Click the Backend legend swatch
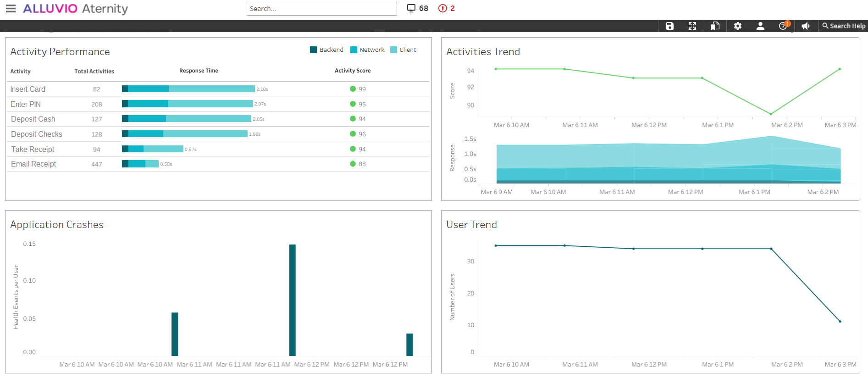Screen dimensions: 868x378 click(314, 50)
